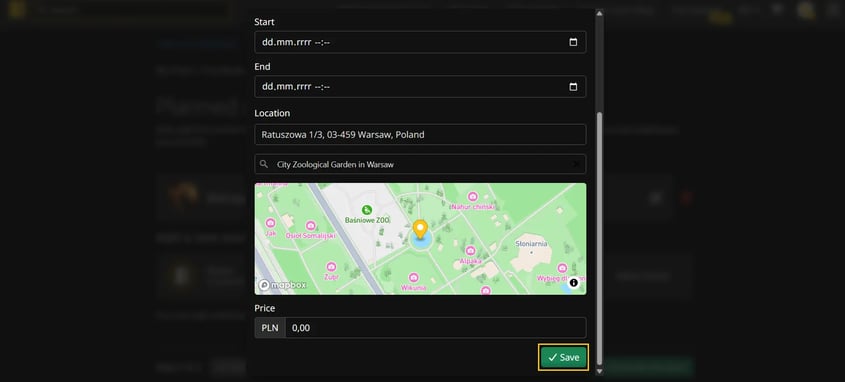Open the map attribution info icon
This screenshot has width=845, height=382.
tap(573, 282)
